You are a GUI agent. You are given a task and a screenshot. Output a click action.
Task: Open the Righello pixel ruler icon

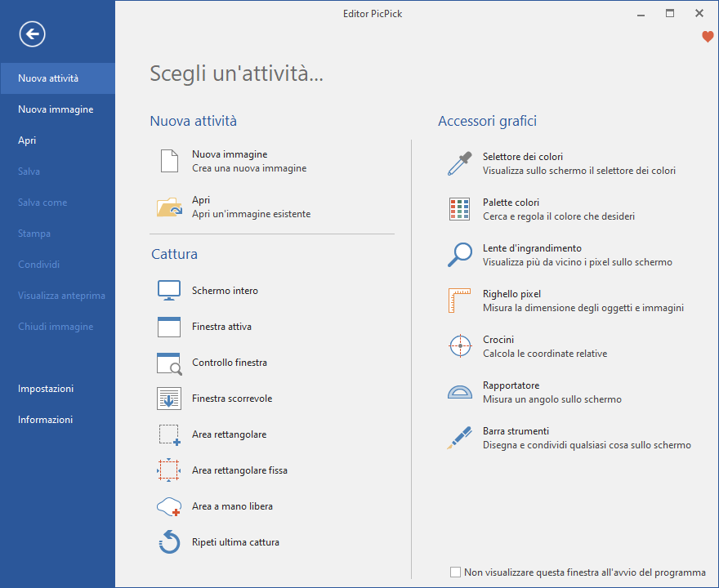460,301
